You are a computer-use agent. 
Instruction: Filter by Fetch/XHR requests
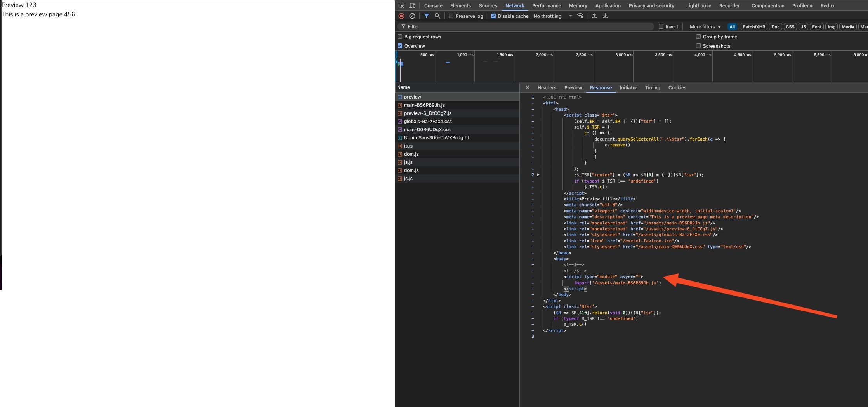point(754,26)
